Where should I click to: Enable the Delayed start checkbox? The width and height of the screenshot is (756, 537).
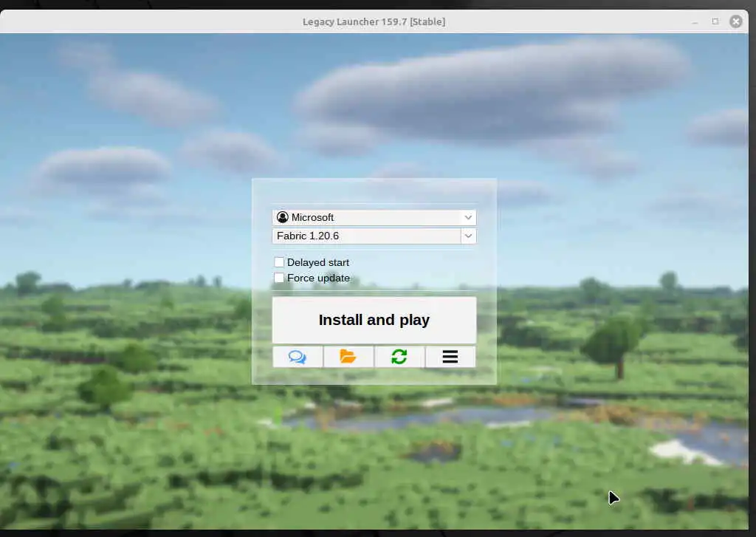tap(278, 262)
